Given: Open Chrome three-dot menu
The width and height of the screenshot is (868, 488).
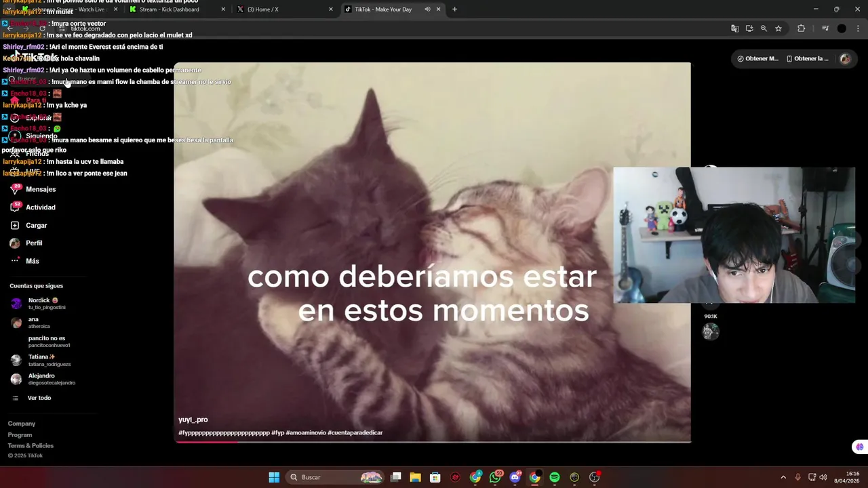Looking at the screenshot, I should tap(856, 28).
